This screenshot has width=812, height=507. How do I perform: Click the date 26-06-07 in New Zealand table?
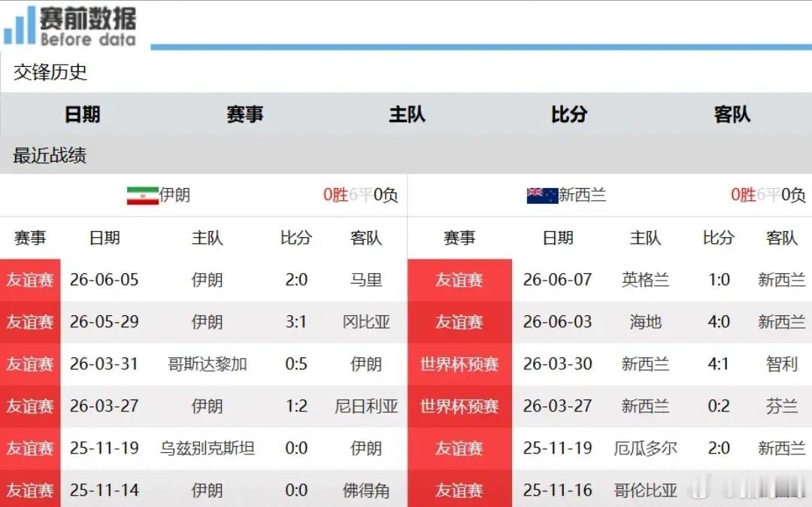[x=557, y=280]
